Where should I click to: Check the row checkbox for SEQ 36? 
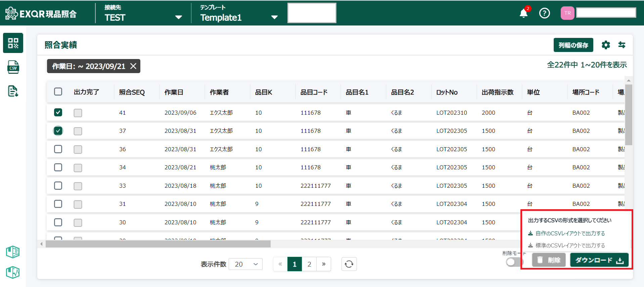pos(58,149)
